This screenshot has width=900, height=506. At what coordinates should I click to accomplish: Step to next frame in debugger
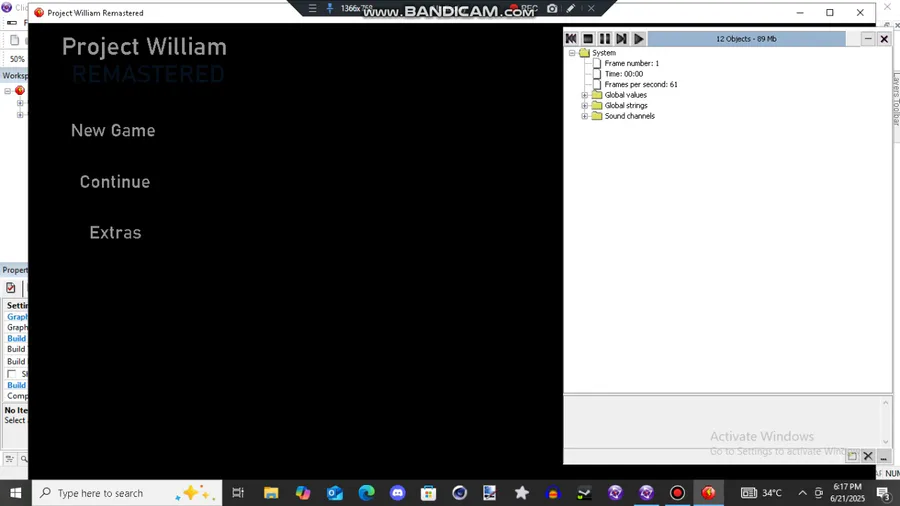[x=621, y=38]
